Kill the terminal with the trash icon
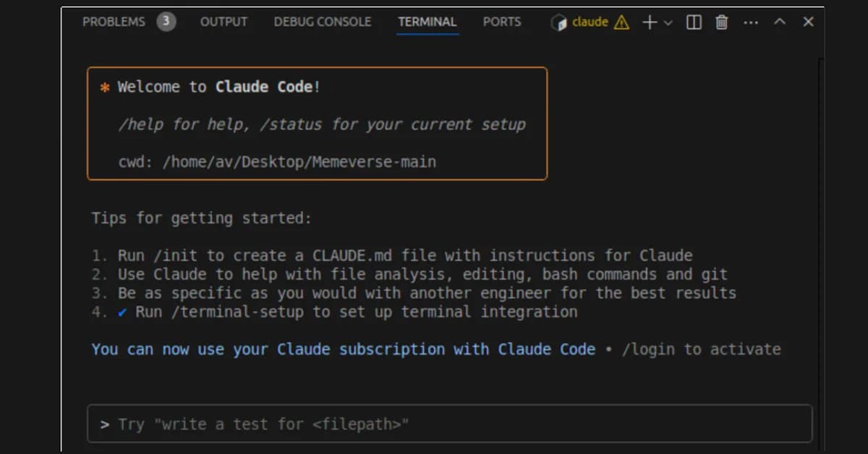Image resolution: width=868 pixels, height=454 pixels. pos(721,22)
